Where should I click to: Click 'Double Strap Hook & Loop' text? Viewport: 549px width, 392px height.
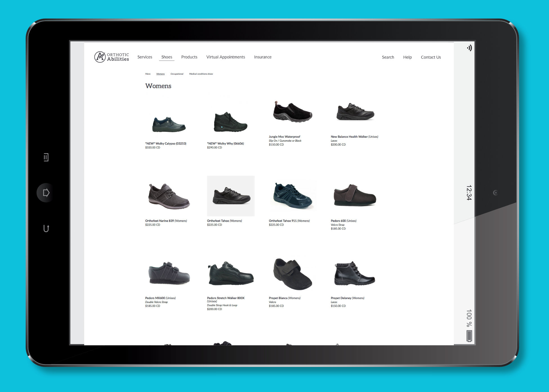(222, 305)
